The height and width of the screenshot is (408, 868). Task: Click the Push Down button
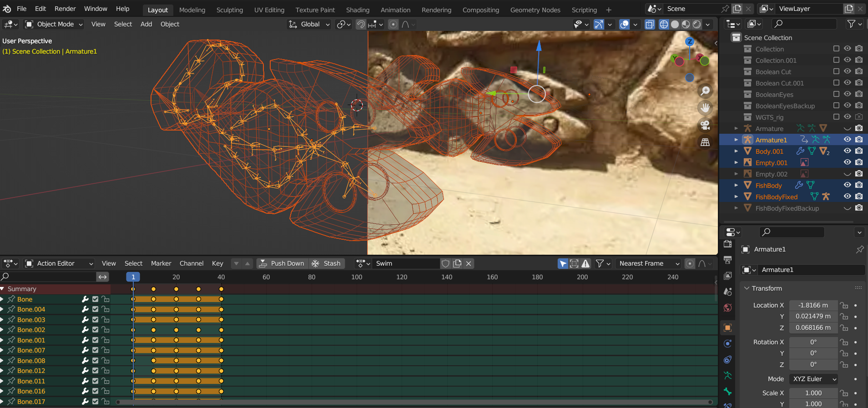click(x=282, y=263)
